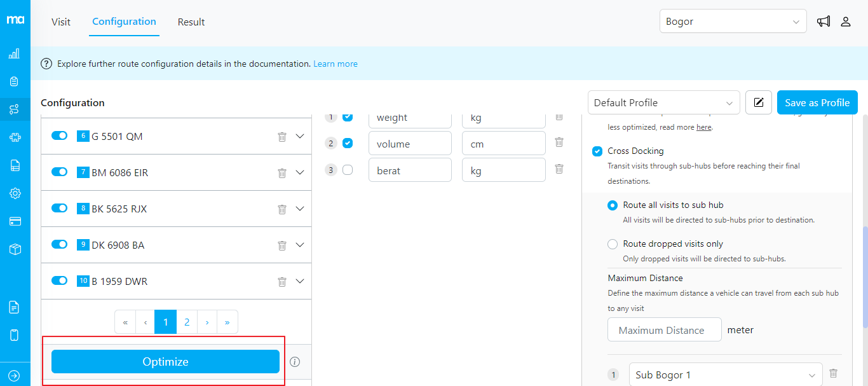This screenshot has width=868, height=386.
Task: Switch to the Visit tab
Action: point(61,22)
